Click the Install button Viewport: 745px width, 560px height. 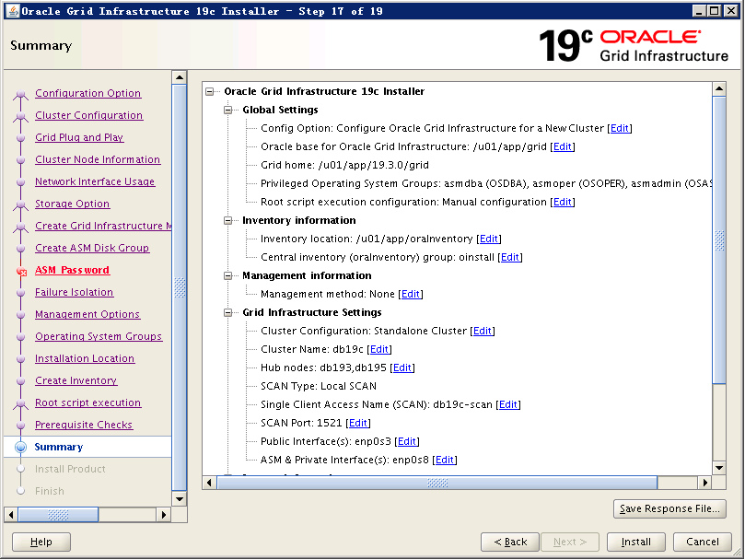(635, 542)
